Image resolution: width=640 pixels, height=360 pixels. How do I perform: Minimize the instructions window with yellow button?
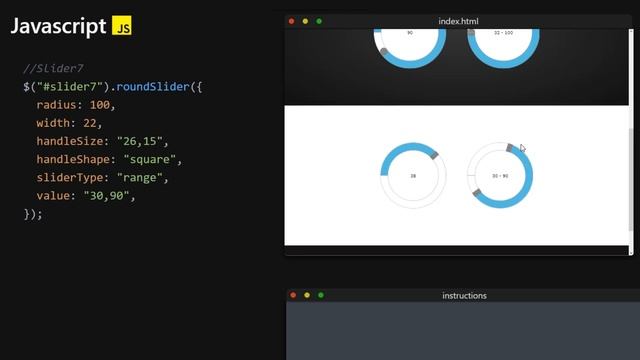pyautogui.click(x=307, y=295)
